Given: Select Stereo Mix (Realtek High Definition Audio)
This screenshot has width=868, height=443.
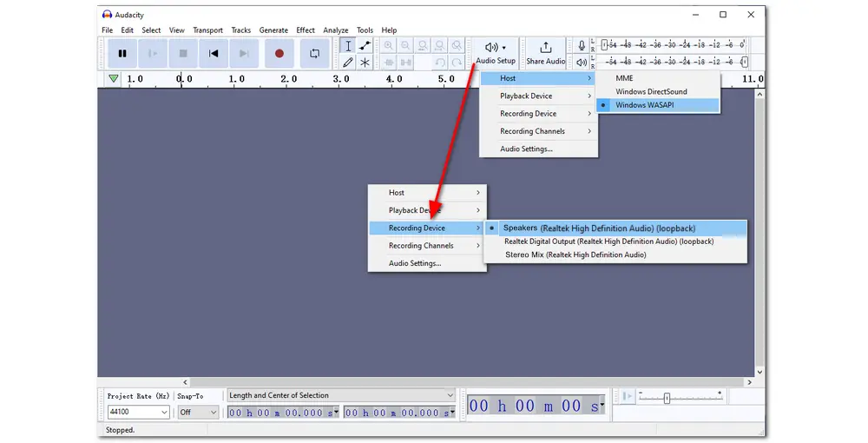Looking at the screenshot, I should click(615, 255).
